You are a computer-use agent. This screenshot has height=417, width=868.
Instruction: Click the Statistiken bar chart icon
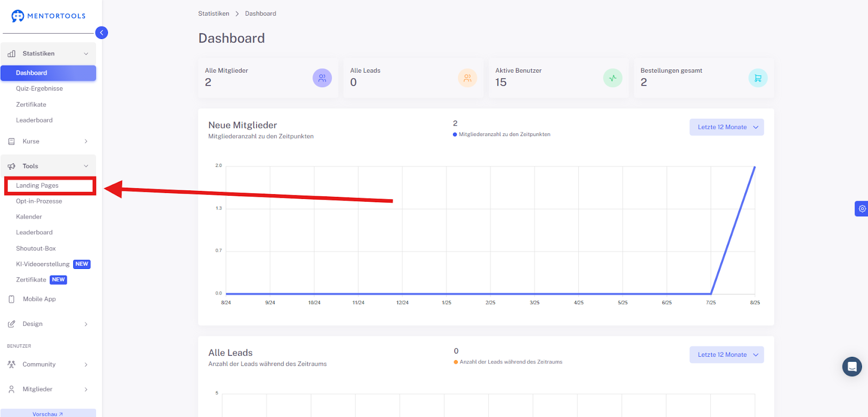(11, 54)
